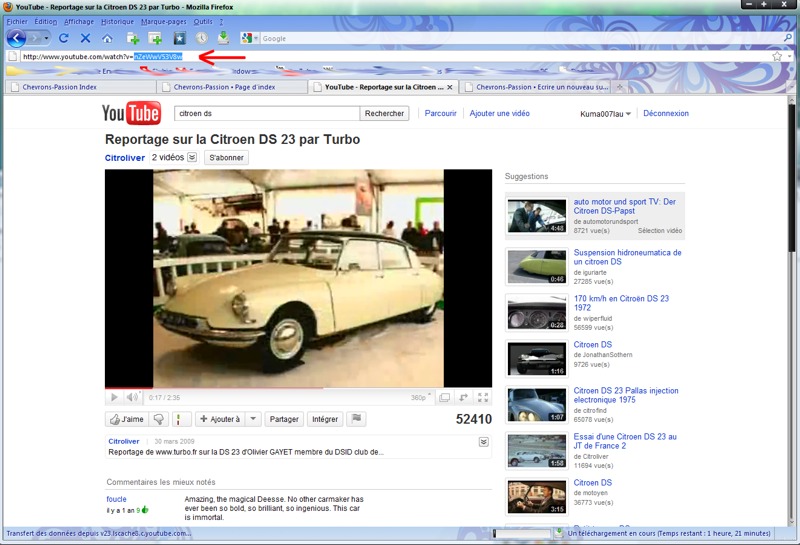
Task: Open auto motor und sport TV thumbnail
Action: (537, 216)
